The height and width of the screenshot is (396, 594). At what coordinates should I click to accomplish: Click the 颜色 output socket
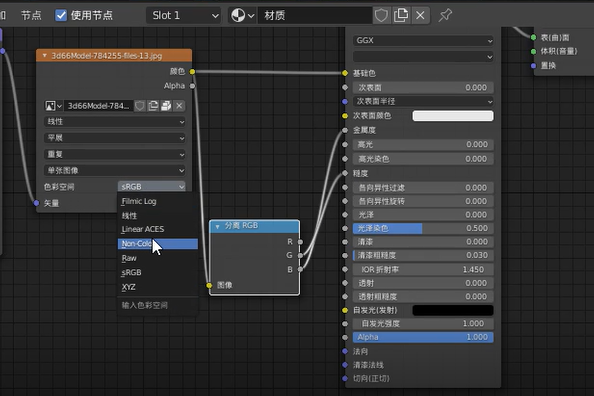tap(192, 72)
